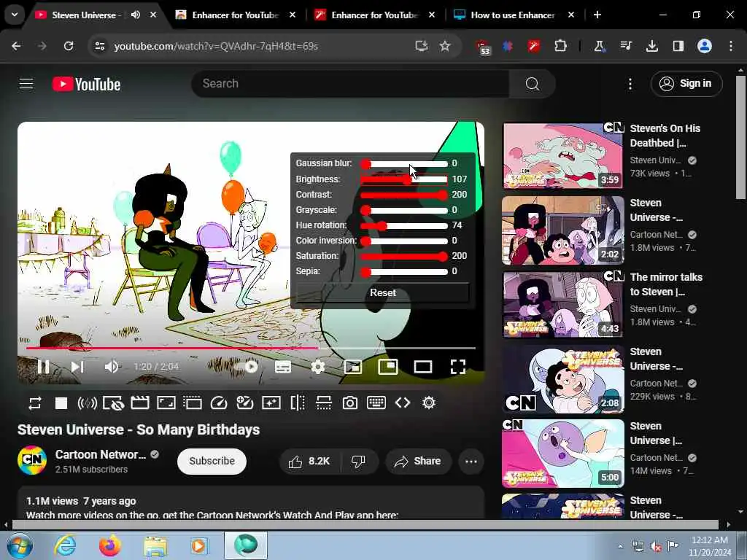The height and width of the screenshot is (560, 747).
Task: Click the Color inversion slider track
Action: coord(404,241)
